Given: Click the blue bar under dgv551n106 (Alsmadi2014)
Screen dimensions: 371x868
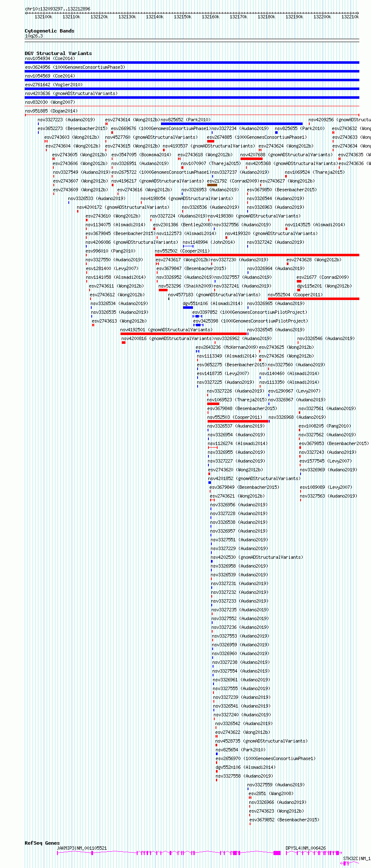Looking at the screenshot, I should [188, 308].
